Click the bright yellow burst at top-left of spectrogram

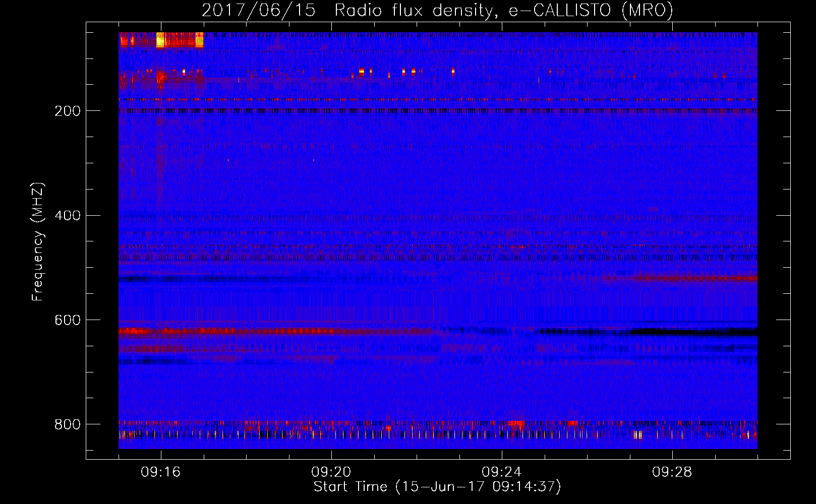pyautogui.click(x=161, y=40)
